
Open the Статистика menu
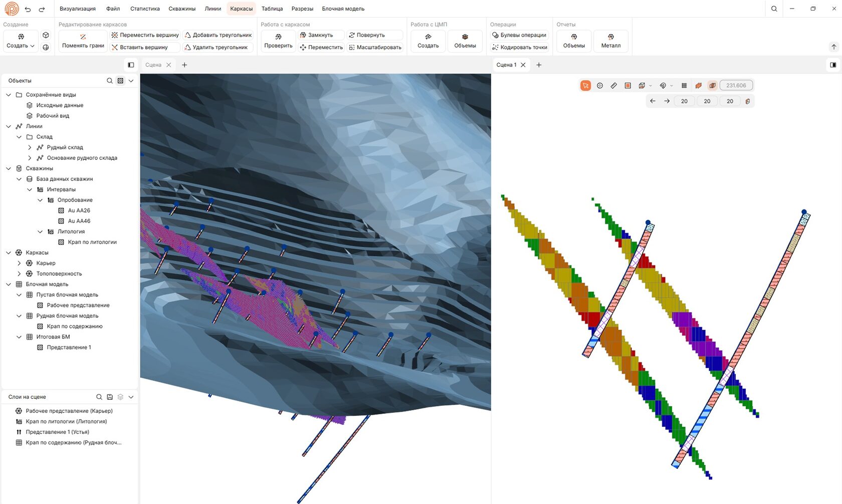tap(145, 9)
